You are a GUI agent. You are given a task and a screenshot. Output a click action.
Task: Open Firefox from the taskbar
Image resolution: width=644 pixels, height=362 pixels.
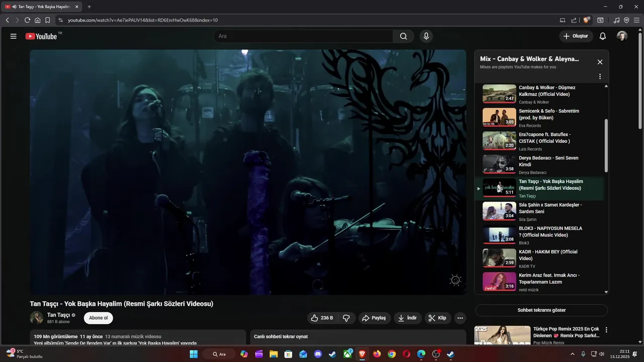click(377, 354)
